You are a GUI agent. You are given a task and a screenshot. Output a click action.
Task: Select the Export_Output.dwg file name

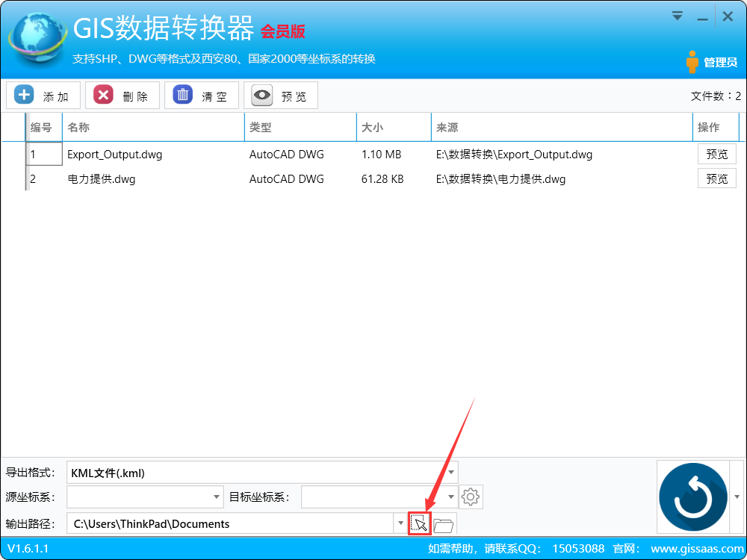point(115,155)
